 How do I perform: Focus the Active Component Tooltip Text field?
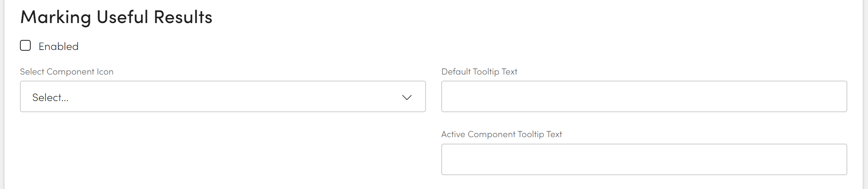click(x=644, y=159)
